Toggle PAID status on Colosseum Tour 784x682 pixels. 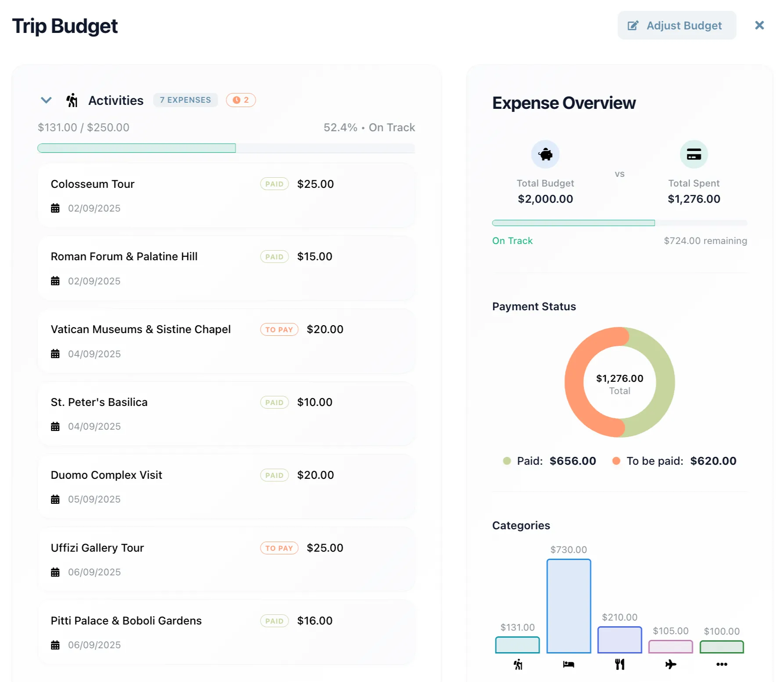(274, 184)
